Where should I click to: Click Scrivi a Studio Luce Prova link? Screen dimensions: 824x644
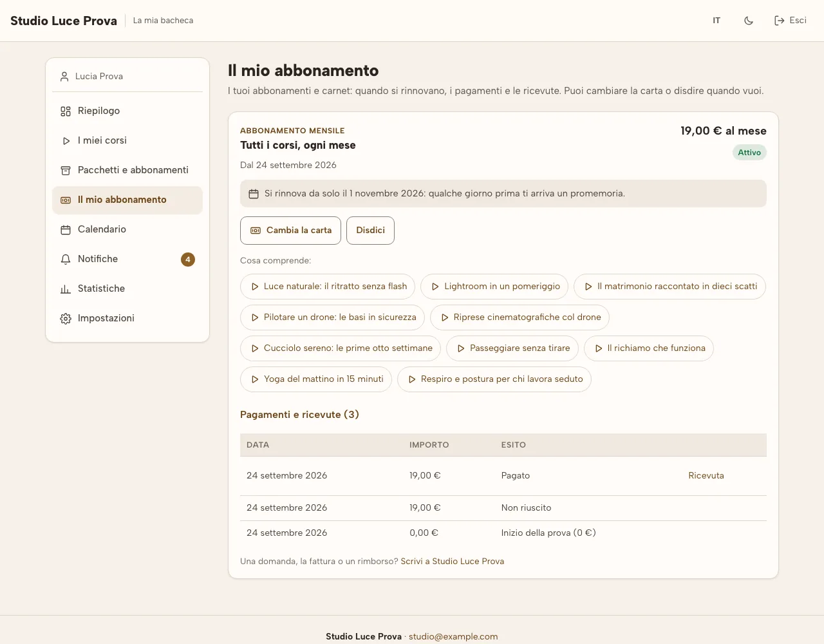click(x=453, y=562)
